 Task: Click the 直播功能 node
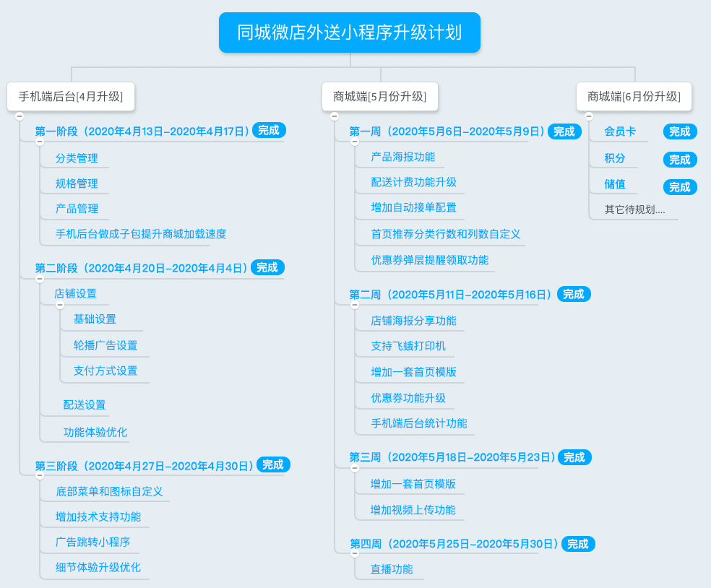[x=392, y=569]
